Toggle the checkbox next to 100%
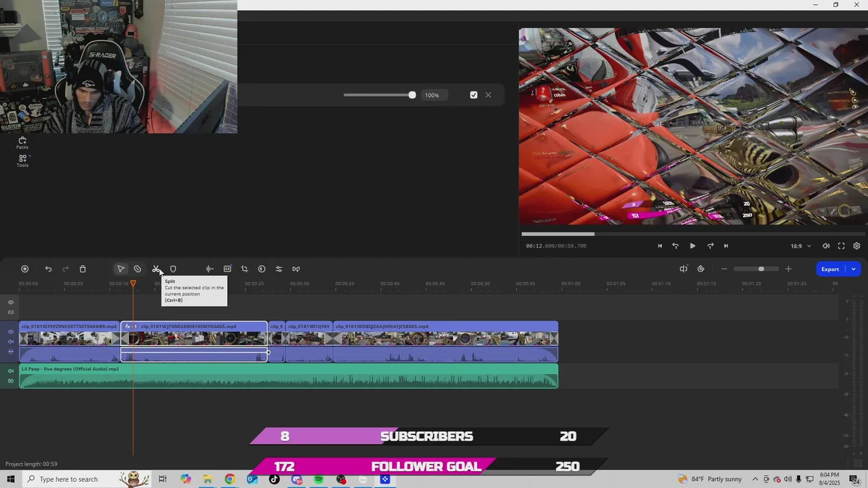Viewport: 868px width, 488px height. click(x=473, y=95)
